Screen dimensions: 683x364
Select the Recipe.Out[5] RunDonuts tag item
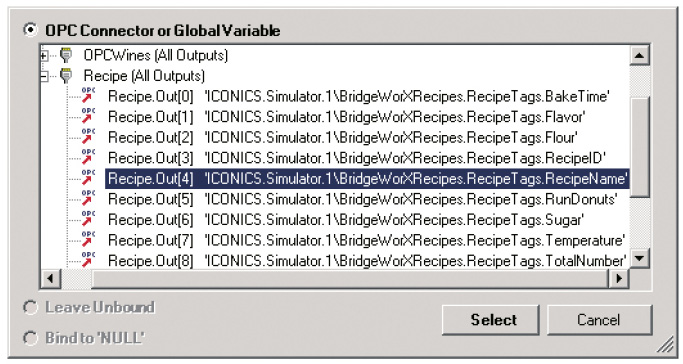(362, 199)
